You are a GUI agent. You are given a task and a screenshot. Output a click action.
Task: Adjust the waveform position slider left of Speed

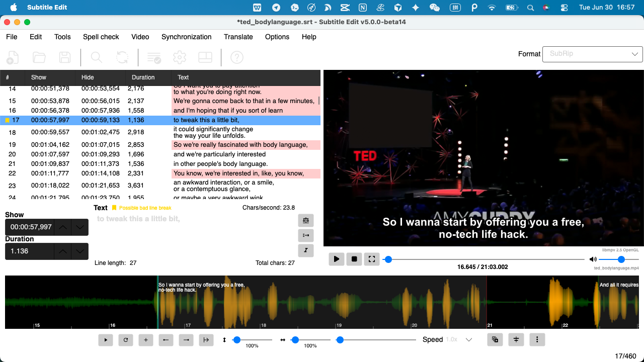coord(377,340)
